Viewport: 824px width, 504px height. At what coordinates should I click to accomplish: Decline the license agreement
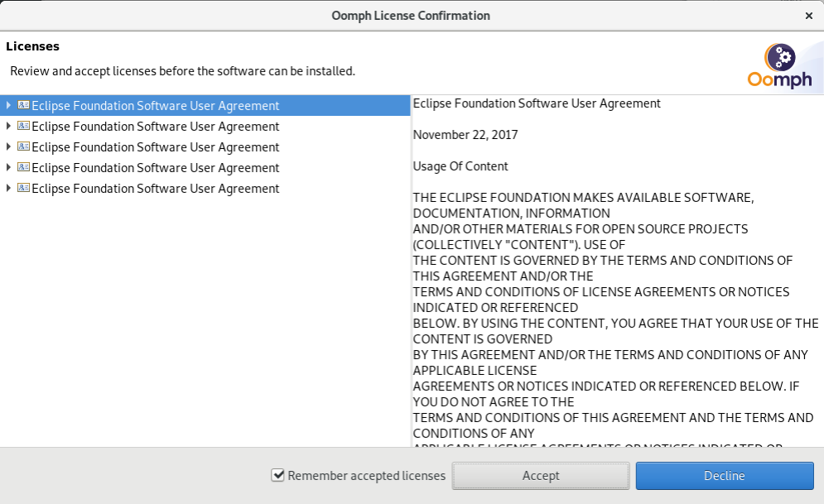coord(725,476)
